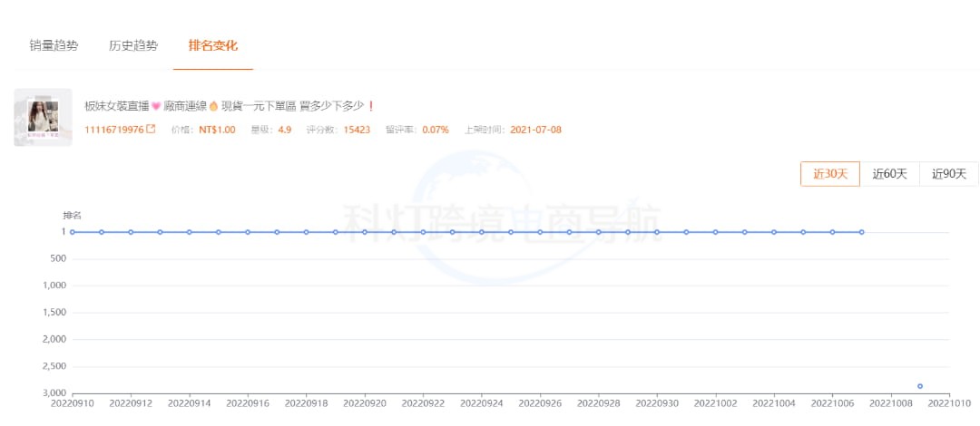Image resolution: width=980 pixels, height=426 pixels.
Task: Select the 近30天 range button
Action: point(830,174)
